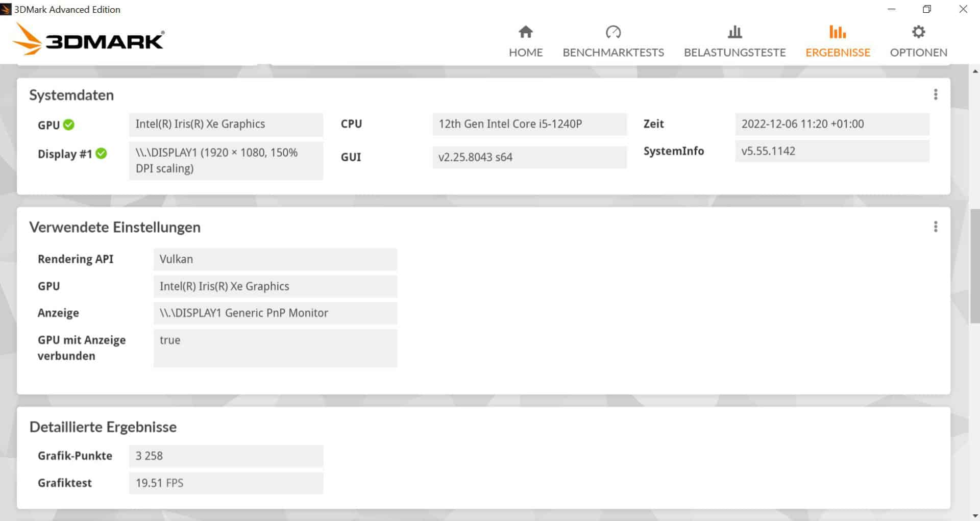Click the Rendering API Vulkan field
Image resolution: width=980 pixels, height=521 pixels.
(275, 259)
